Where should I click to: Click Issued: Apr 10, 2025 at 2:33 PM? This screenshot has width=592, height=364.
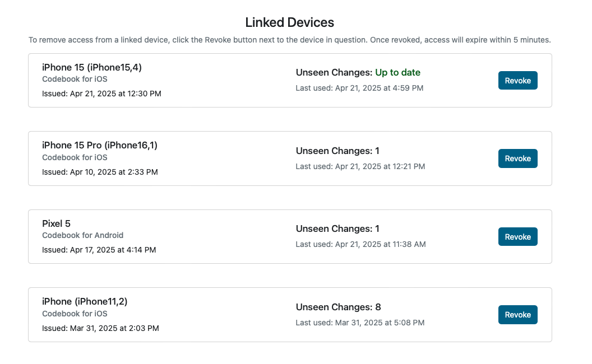coord(100,172)
